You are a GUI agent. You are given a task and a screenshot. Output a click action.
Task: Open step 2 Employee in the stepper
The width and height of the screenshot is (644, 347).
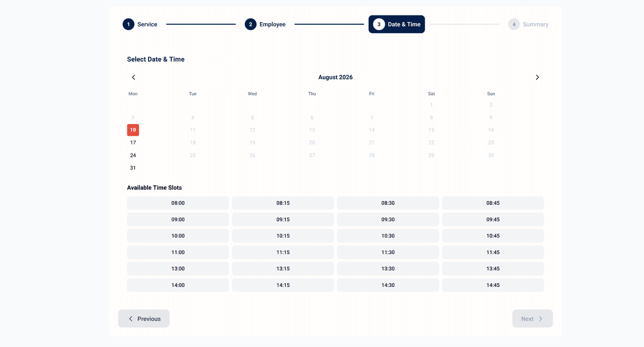click(x=265, y=24)
